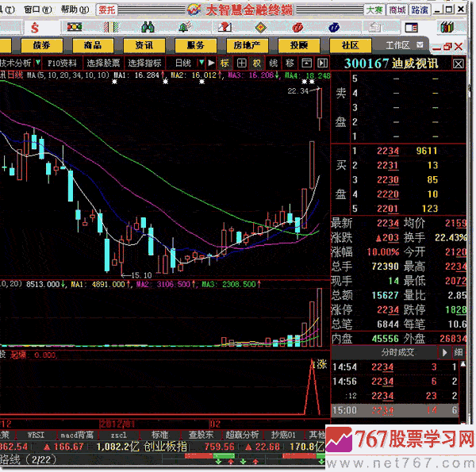Select the WRSI indicator tab
476x472 pixels.
click(36, 436)
